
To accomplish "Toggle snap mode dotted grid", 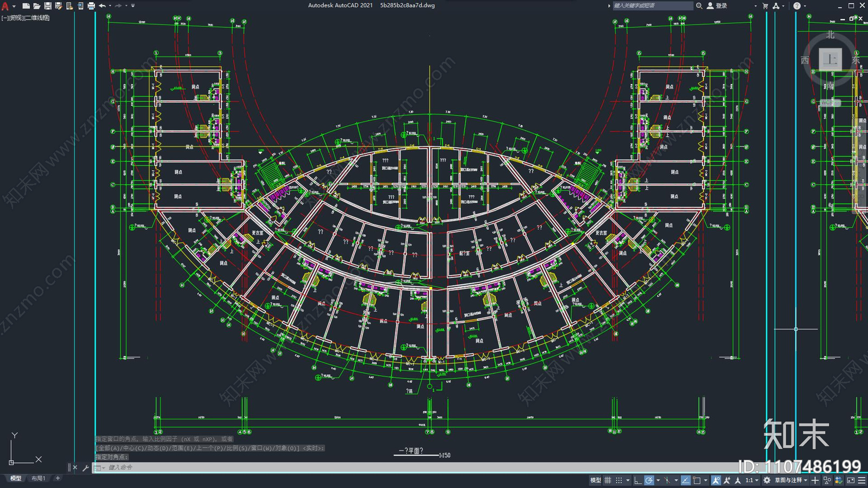I will click(618, 480).
